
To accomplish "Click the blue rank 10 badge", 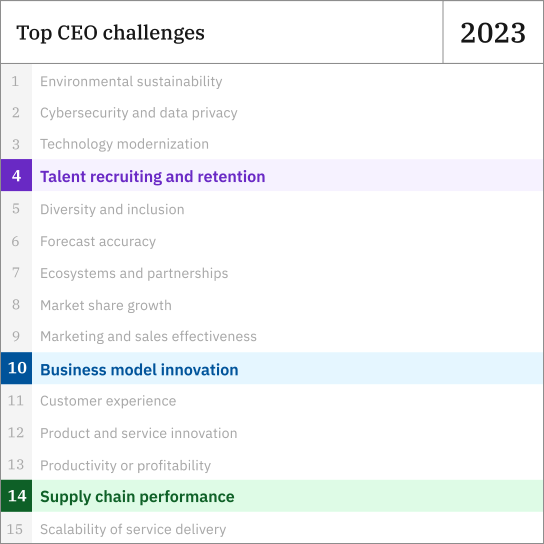I will (16, 368).
